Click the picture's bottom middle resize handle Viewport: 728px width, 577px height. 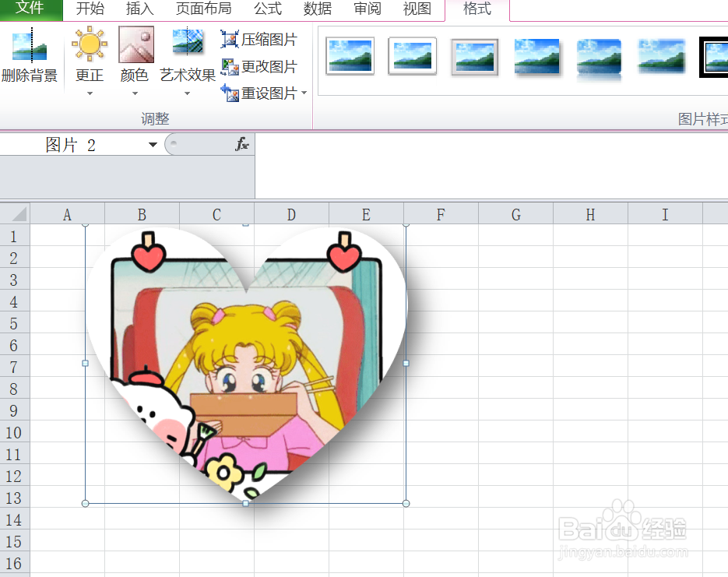tap(245, 503)
